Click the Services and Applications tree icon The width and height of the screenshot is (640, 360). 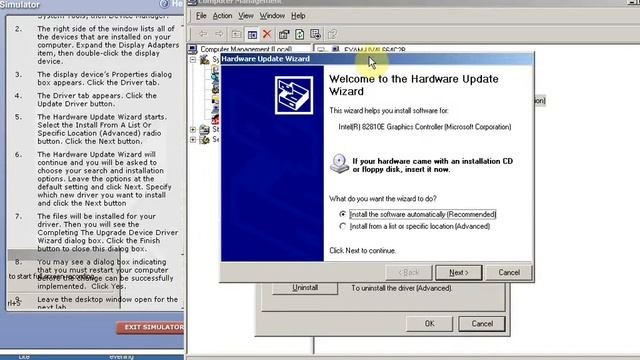pos(204,140)
